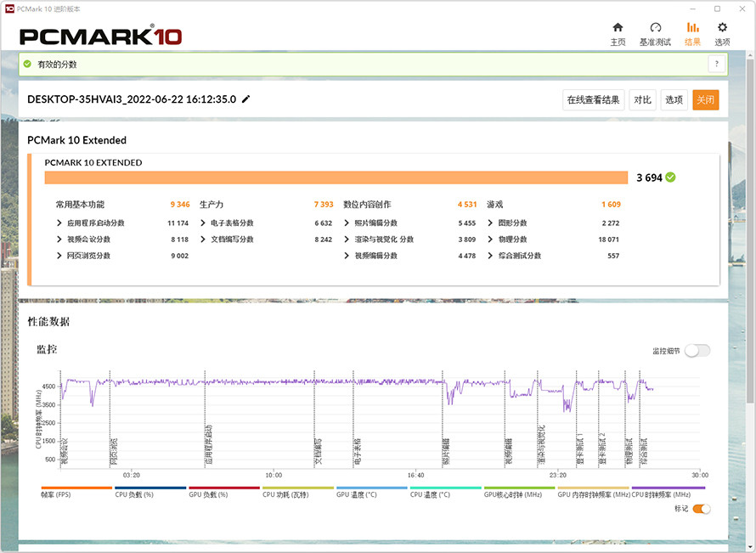Select the CPU 负载 (%) legend item
The width and height of the screenshot is (756, 553).
150,492
